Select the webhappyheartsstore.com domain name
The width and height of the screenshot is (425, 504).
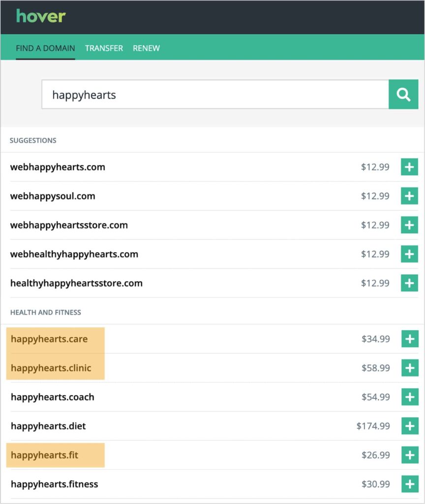point(69,225)
